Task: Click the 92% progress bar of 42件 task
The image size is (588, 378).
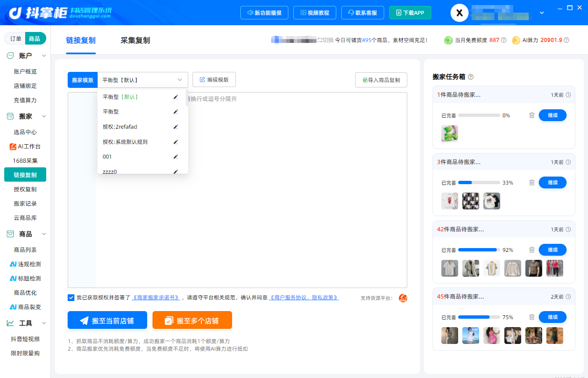Action: point(479,250)
